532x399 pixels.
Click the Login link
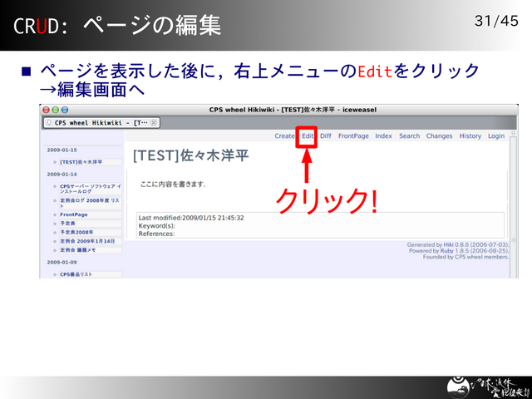click(x=496, y=136)
